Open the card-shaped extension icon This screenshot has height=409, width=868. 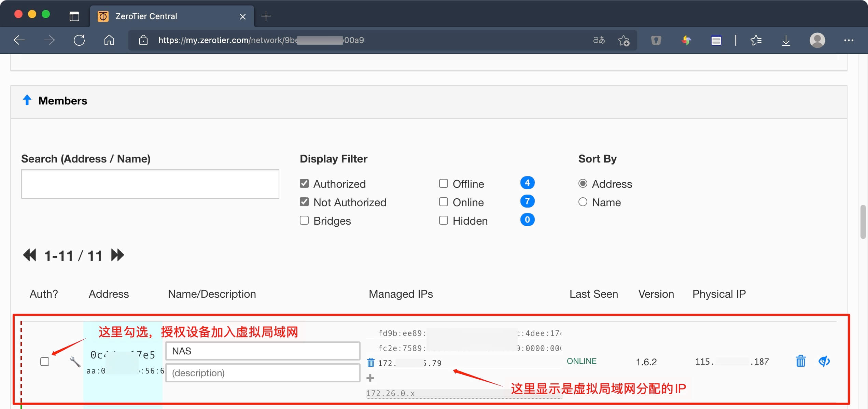coord(716,40)
